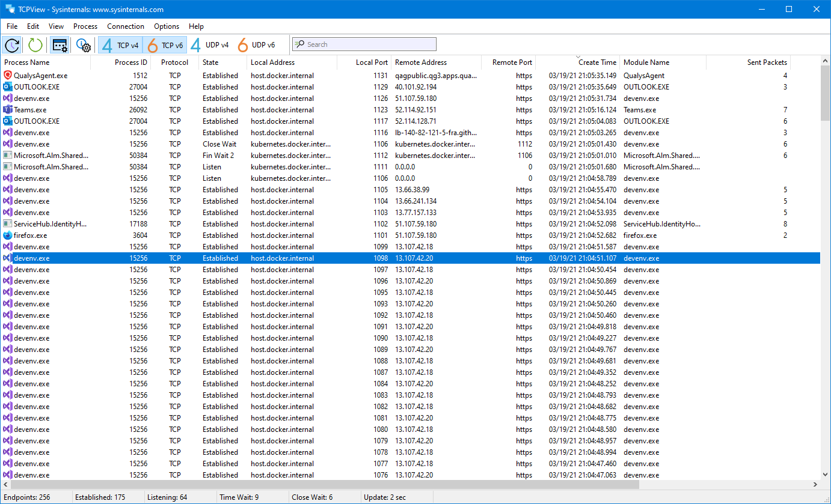The width and height of the screenshot is (831, 504).
Task: Click the TCPView icon in the title bar
Action: coord(8,9)
